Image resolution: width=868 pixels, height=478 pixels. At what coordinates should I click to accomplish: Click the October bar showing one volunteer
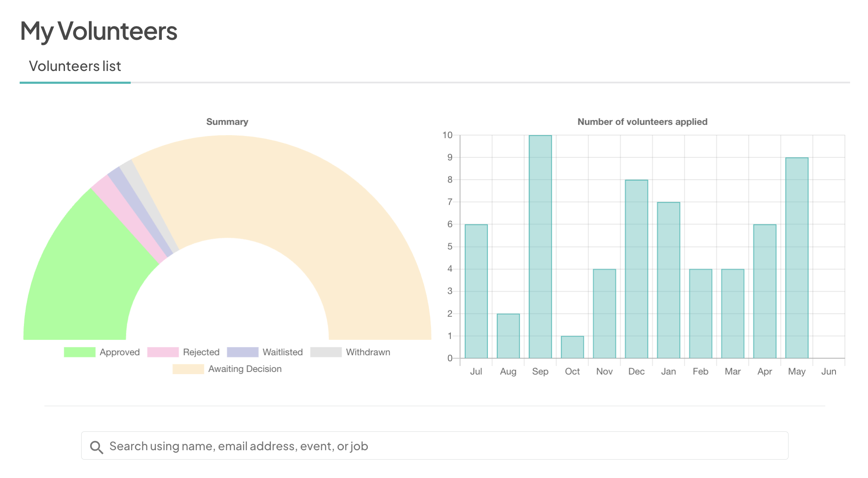point(572,346)
